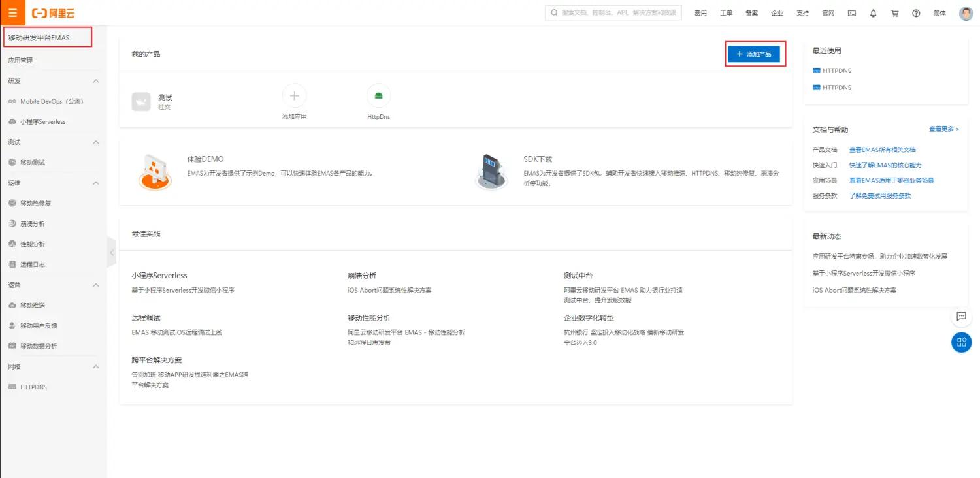Open the hamburger menu top left

point(12,12)
